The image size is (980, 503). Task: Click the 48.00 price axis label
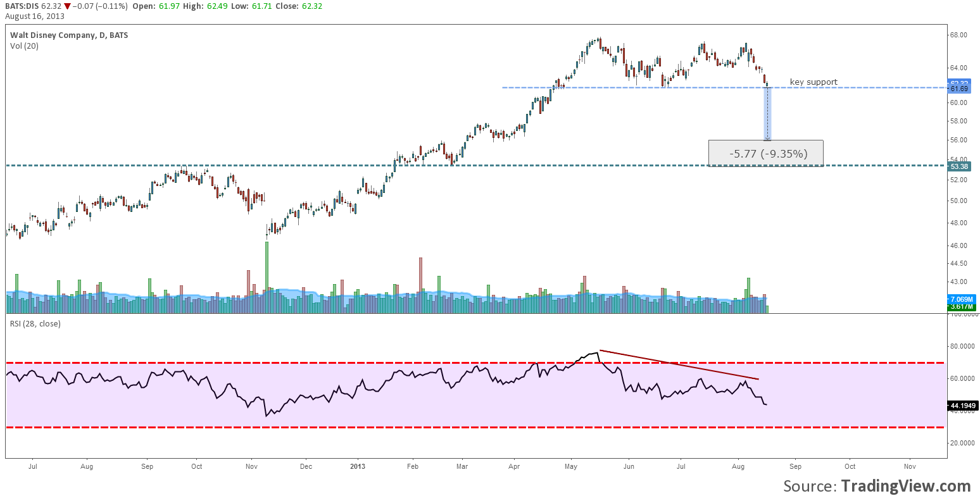958,223
